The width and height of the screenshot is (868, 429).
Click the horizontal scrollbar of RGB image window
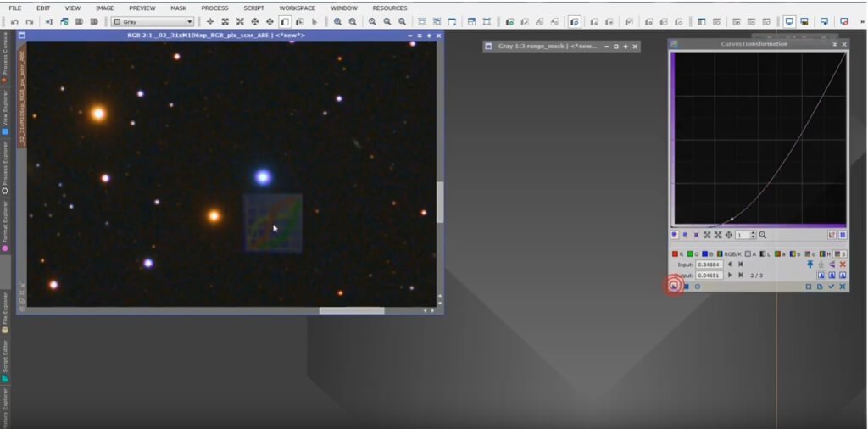tap(352, 310)
